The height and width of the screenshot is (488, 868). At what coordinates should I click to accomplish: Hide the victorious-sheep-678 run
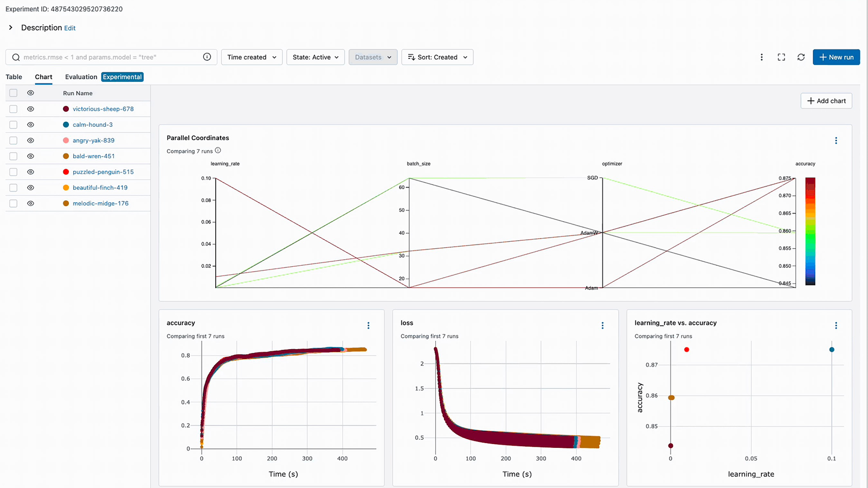[x=30, y=108]
